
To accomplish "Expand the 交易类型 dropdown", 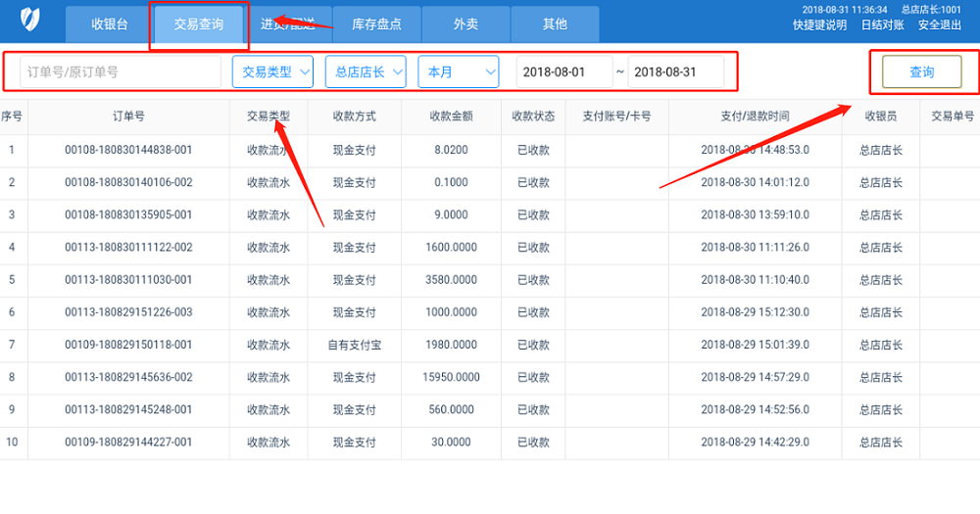I will point(272,72).
